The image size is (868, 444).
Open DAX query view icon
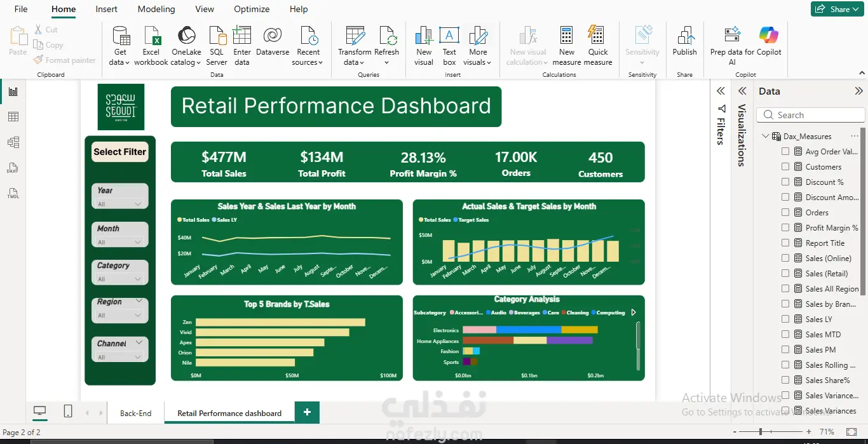pyautogui.click(x=13, y=168)
